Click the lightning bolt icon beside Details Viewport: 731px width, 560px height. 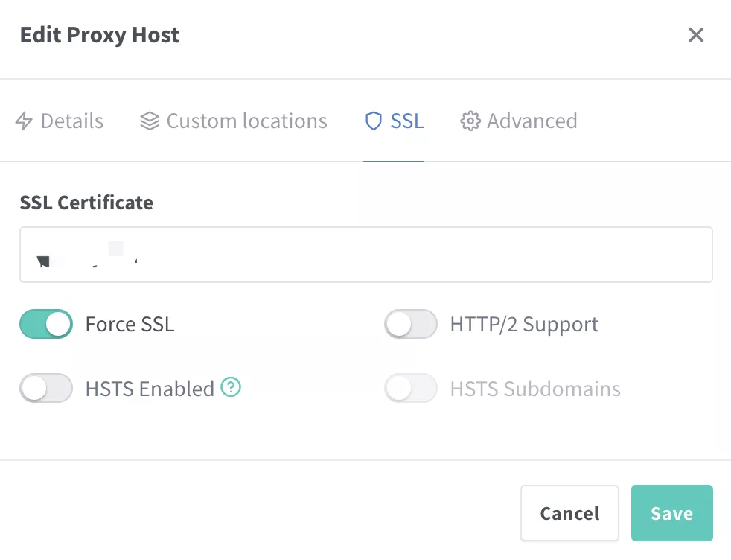point(25,121)
